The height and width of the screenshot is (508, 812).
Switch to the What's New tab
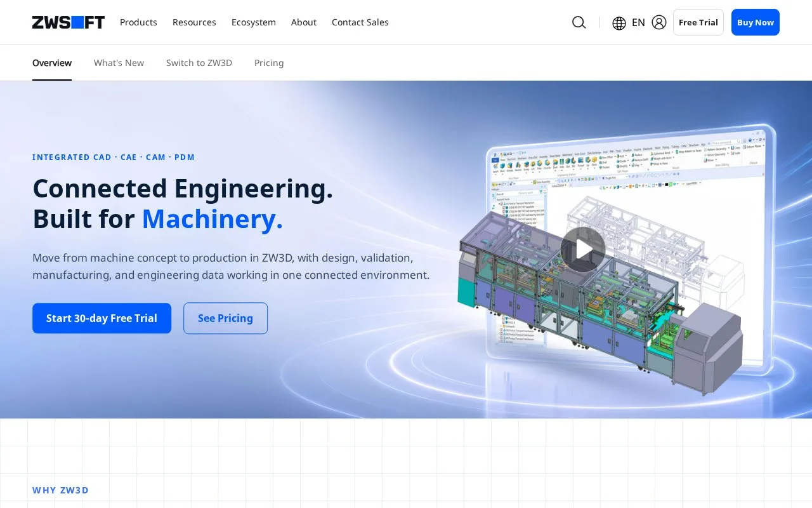tap(119, 63)
